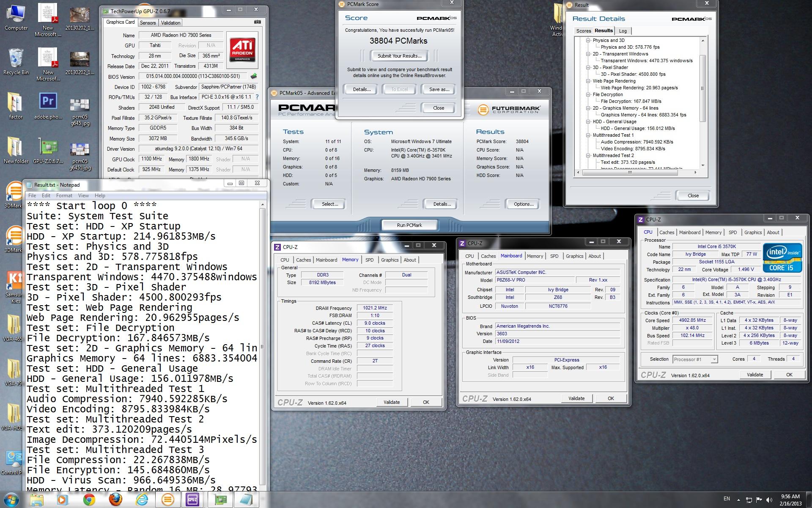Click Options button under Results
The width and height of the screenshot is (812, 508).
[523, 204]
